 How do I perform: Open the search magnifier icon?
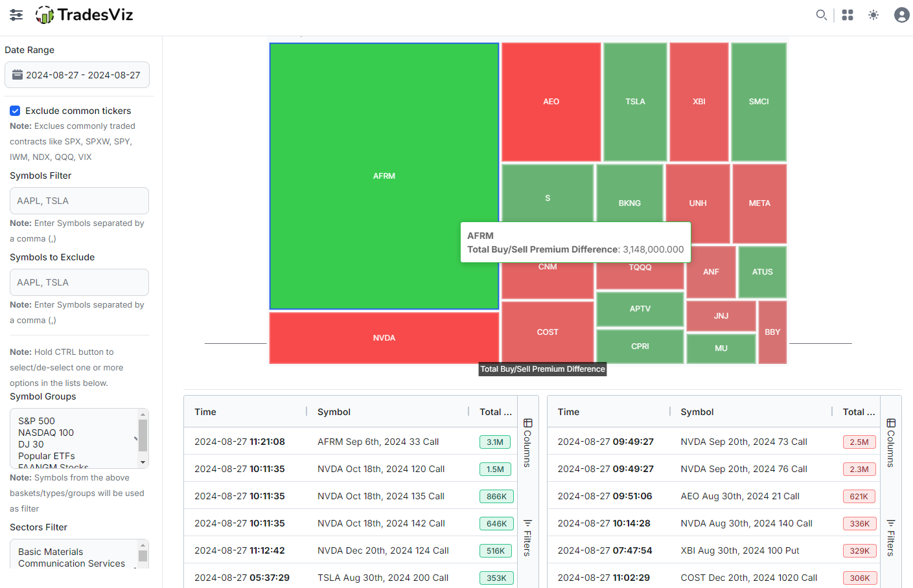(x=821, y=15)
